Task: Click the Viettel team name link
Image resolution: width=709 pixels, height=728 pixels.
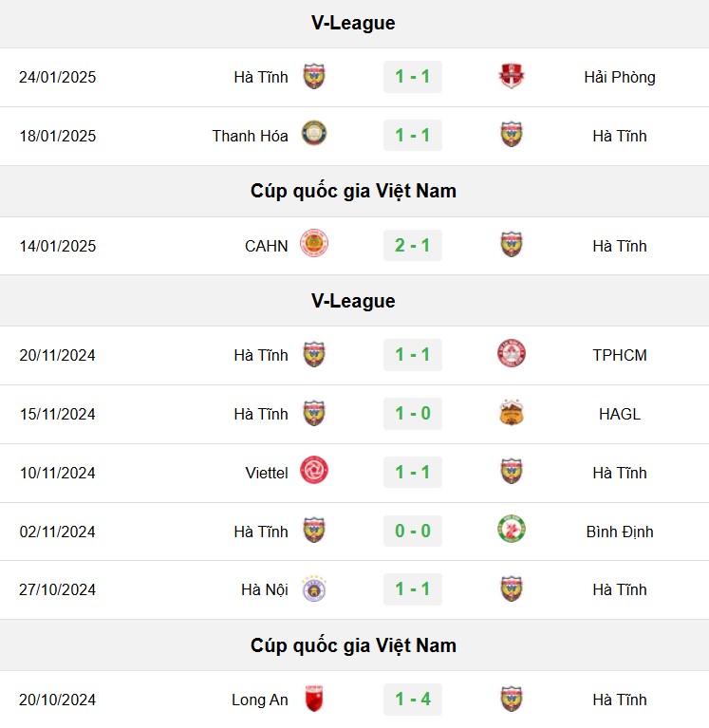Action: [x=267, y=473]
